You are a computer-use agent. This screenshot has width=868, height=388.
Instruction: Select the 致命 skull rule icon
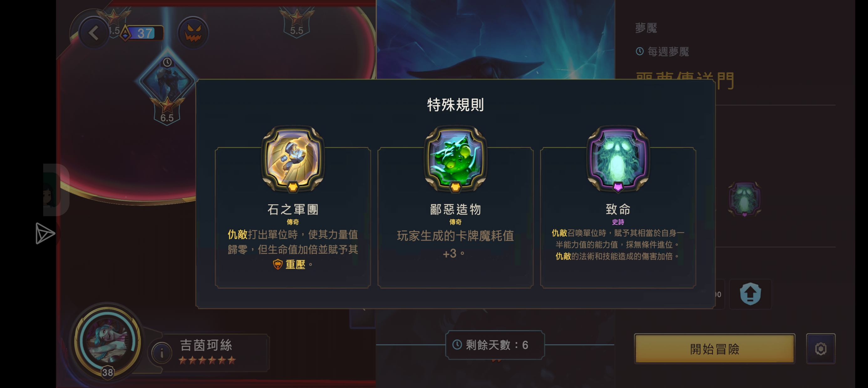pos(618,159)
